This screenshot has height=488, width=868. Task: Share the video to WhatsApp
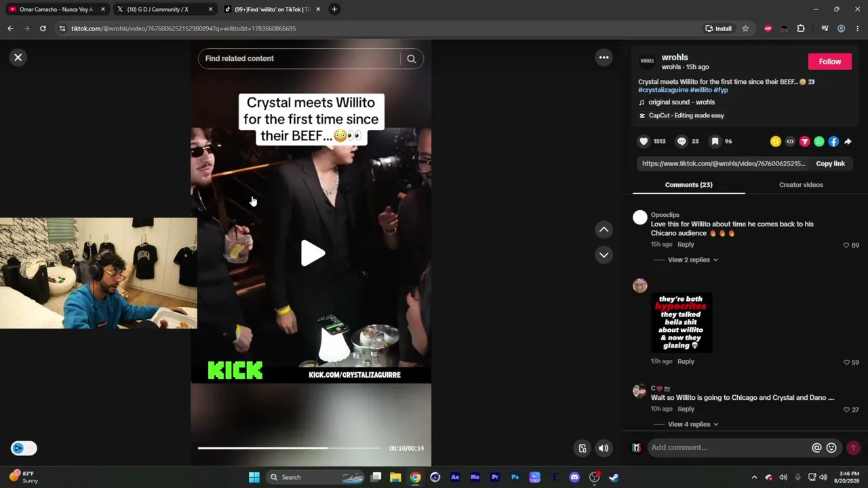(819, 142)
